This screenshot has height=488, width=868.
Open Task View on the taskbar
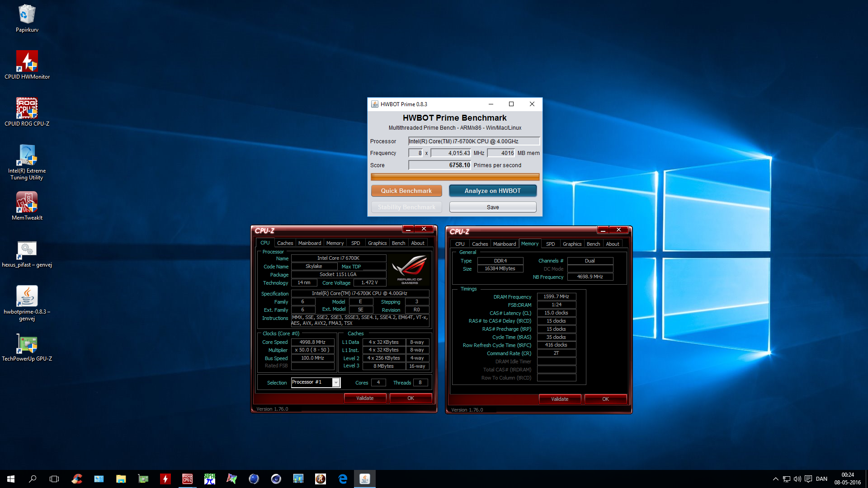(x=54, y=479)
